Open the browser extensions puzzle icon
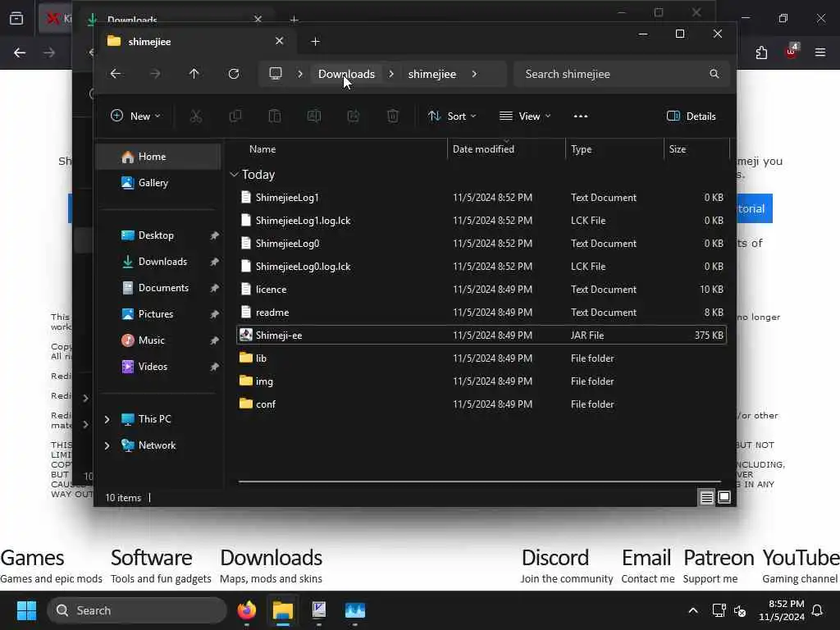Viewport: 840px width, 630px height. click(761, 52)
